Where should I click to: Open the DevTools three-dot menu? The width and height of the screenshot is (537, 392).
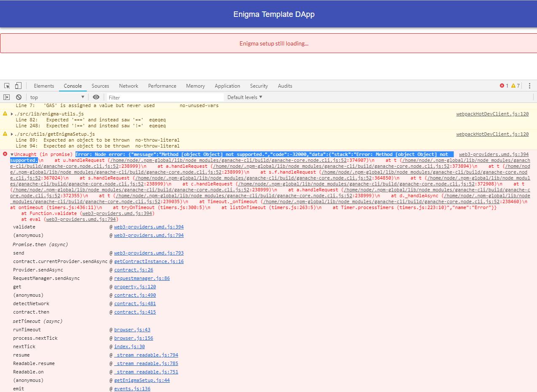[529, 86]
